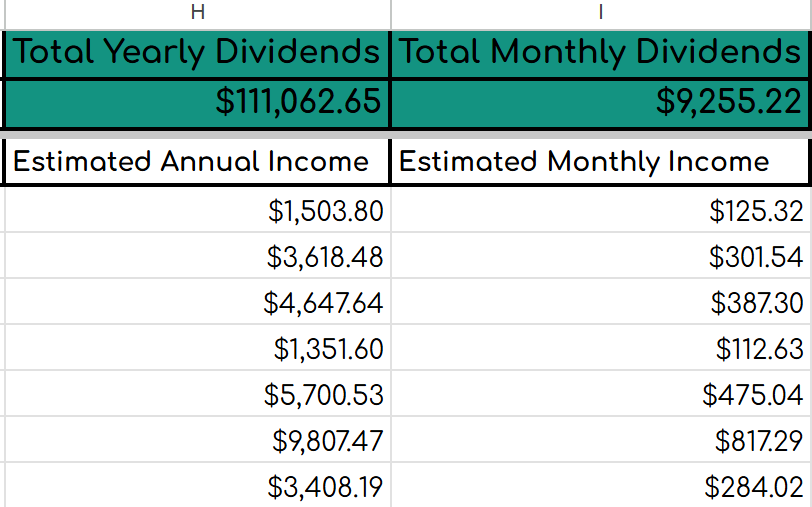This screenshot has width=812, height=507.
Task: Select the cell showing $112.63
Action: pyautogui.click(x=602, y=347)
